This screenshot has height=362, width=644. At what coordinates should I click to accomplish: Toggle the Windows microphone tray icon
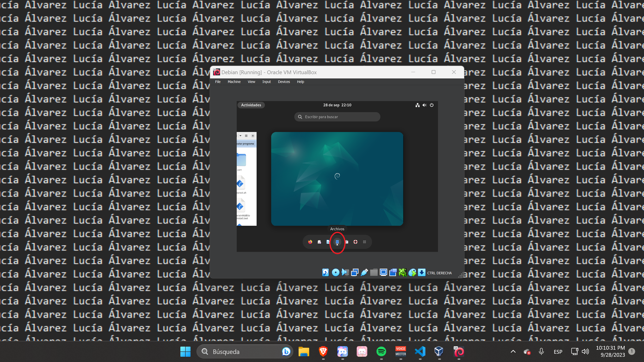[541, 351]
